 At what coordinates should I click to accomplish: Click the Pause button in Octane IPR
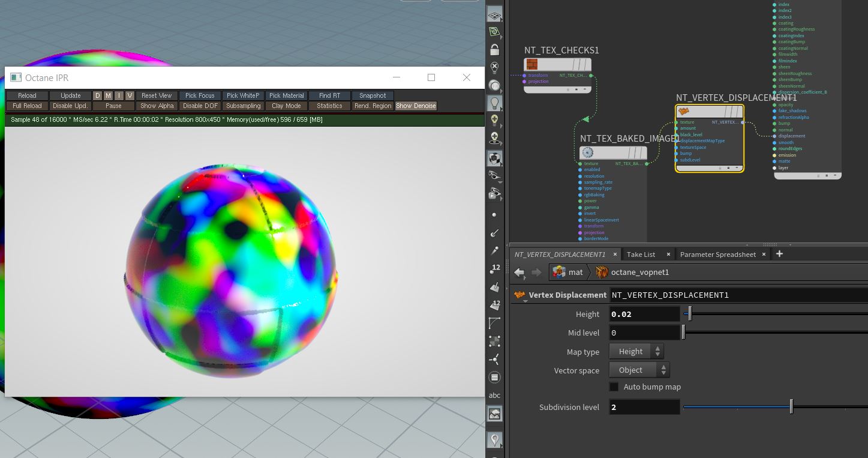coord(113,106)
